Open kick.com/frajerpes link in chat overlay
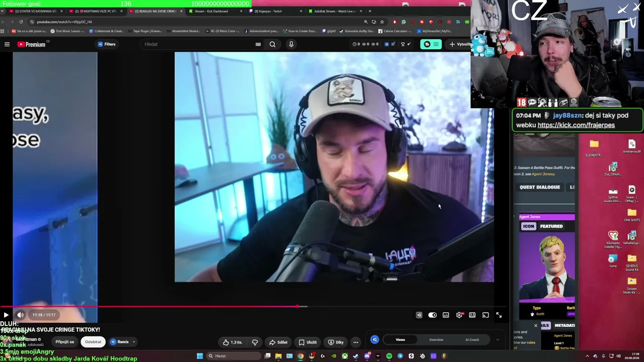The height and width of the screenshot is (362, 644). (x=576, y=125)
